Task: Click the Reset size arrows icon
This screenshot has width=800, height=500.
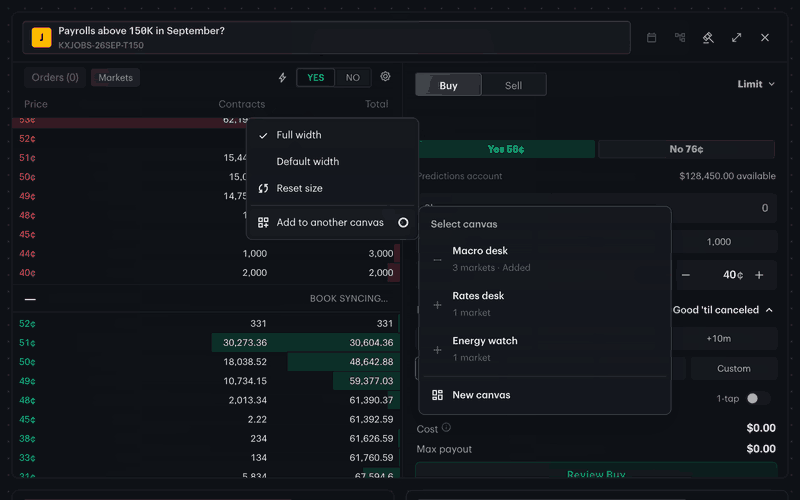Action: tap(263, 188)
